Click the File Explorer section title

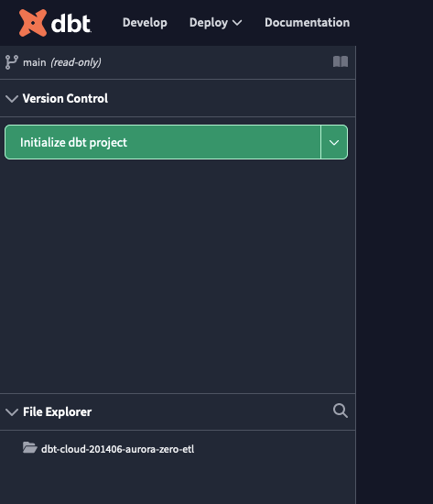[57, 411]
